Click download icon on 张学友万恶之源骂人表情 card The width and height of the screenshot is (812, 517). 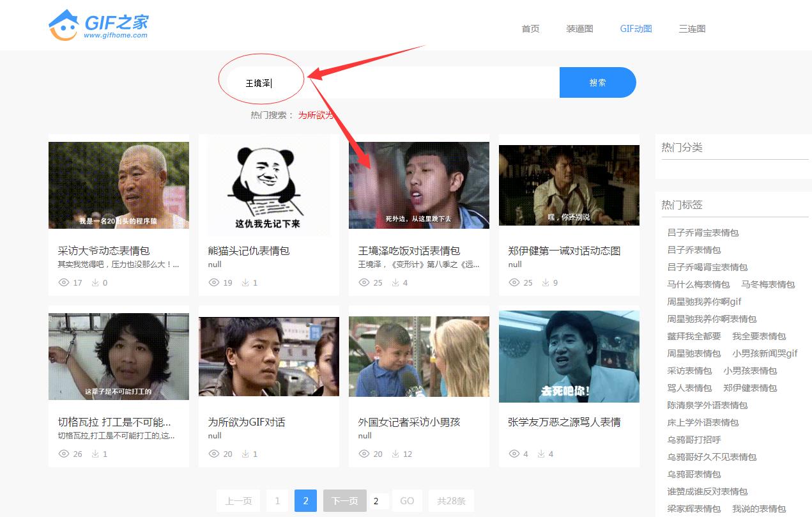click(x=542, y=454)
